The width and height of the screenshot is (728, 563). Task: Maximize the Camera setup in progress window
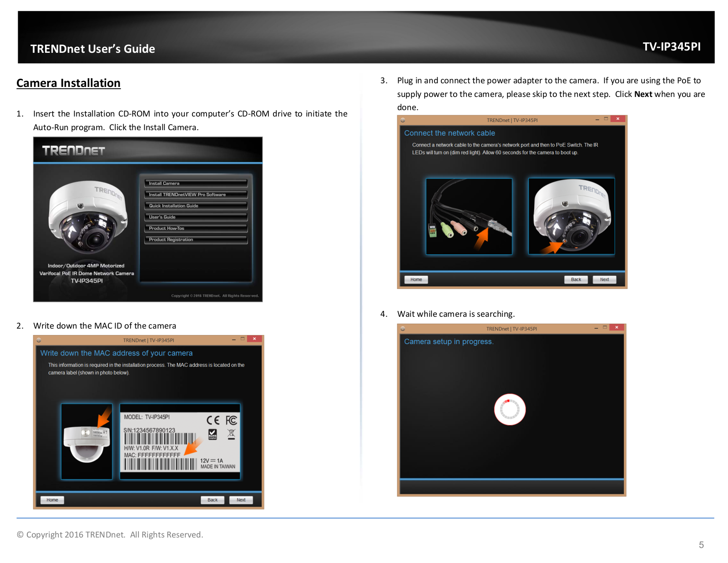click(605, 327)
